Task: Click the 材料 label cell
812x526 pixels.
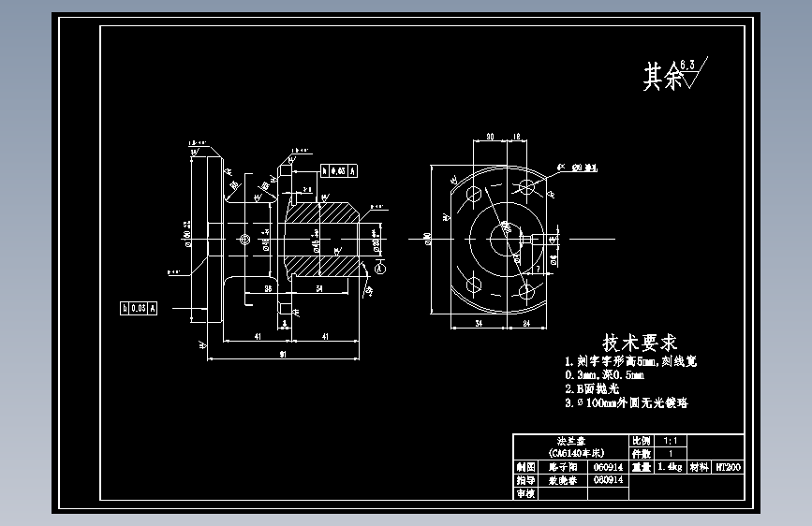Action: (699, 467)
